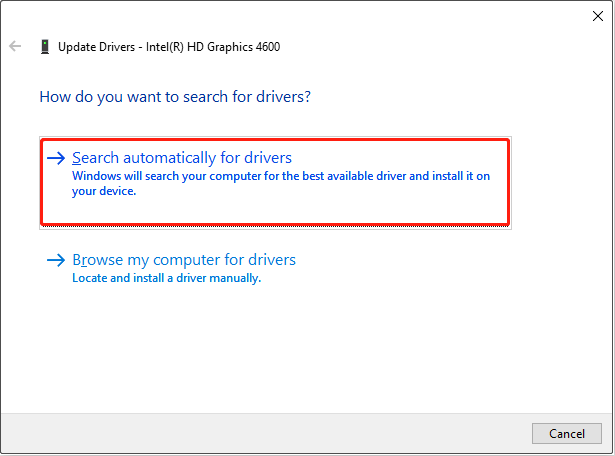Close the Update Drivers dialog with X
The height and width of the screenshot is (456, 615).
[x=598, y=16]
